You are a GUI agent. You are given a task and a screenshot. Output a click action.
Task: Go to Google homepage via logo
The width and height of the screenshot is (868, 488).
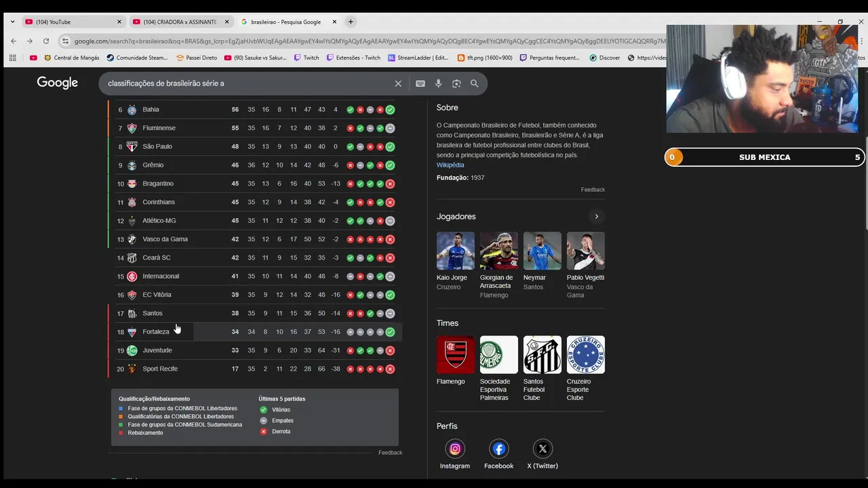coord(58,83)
